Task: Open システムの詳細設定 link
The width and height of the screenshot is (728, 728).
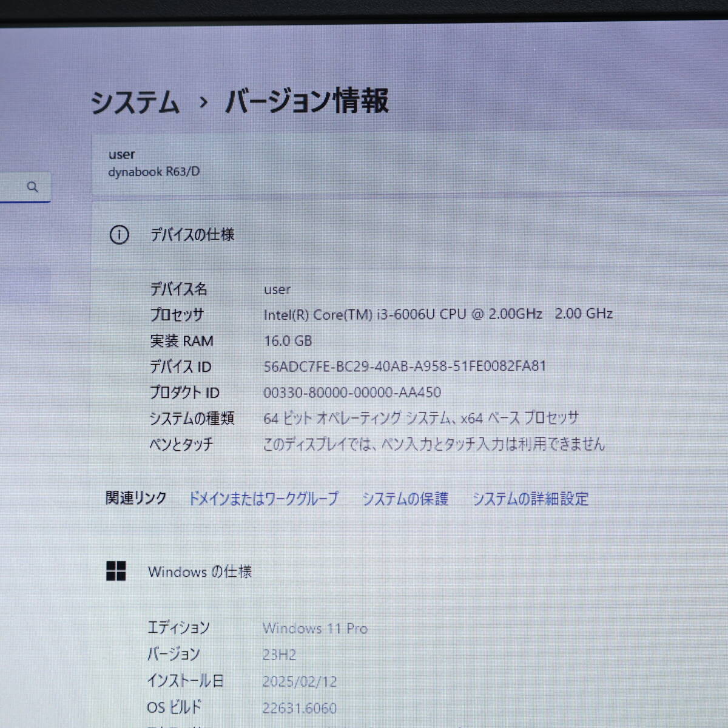Action: (x=530, y=499)
